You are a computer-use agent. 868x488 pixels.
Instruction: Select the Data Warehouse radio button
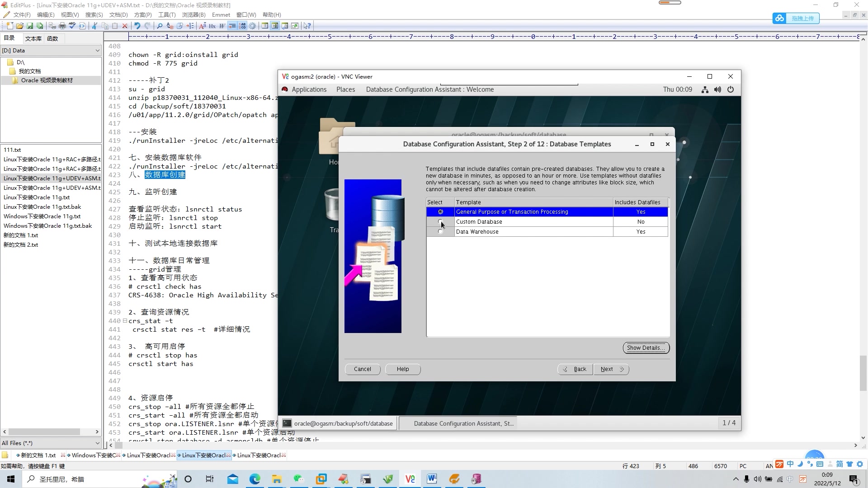tap(440, 232)
